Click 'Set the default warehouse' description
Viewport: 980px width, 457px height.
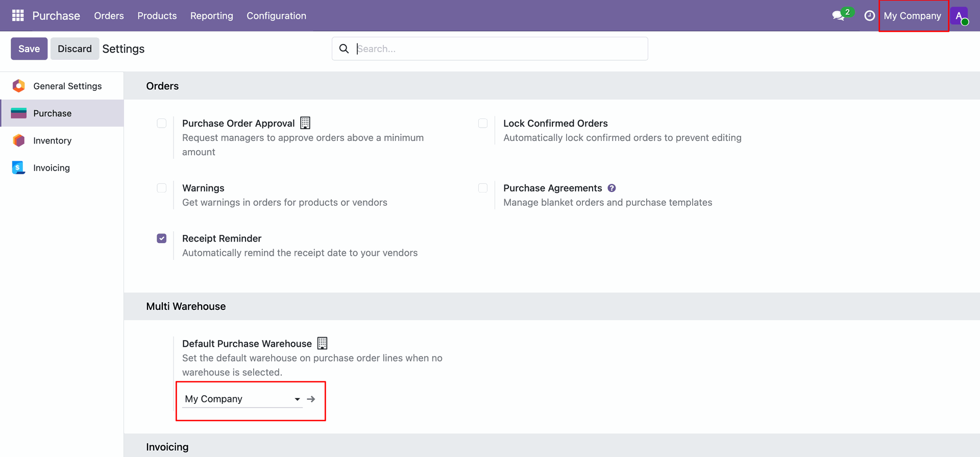312,365
